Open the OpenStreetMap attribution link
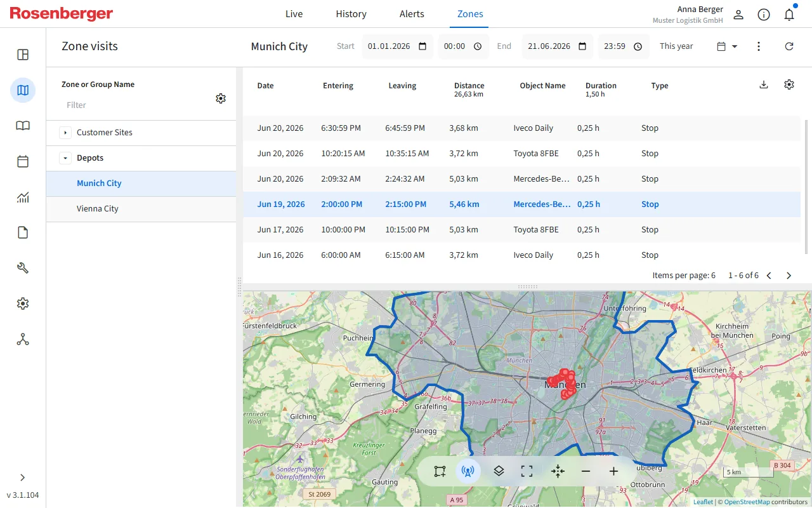This screenshot has height=508, width=812. coord(747,502)
